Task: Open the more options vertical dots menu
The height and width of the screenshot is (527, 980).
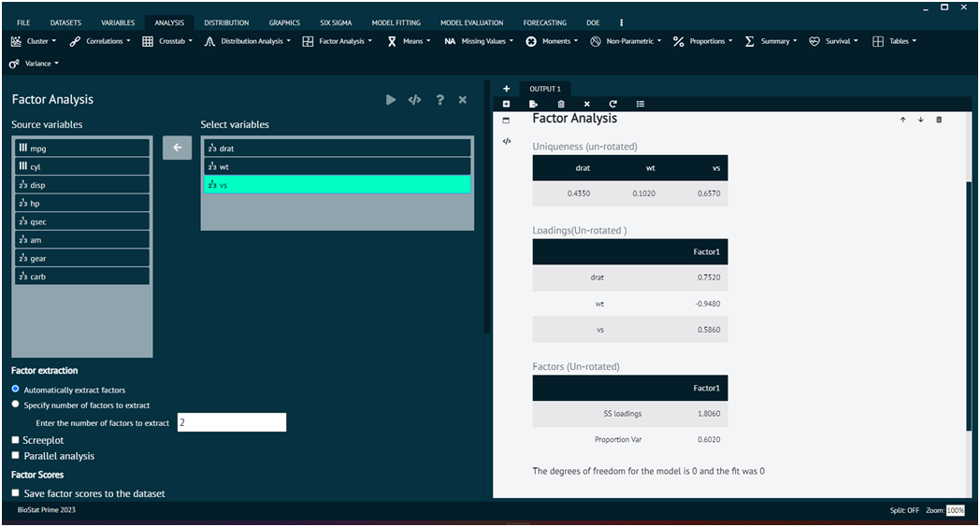Action: [x=621, y=22]
